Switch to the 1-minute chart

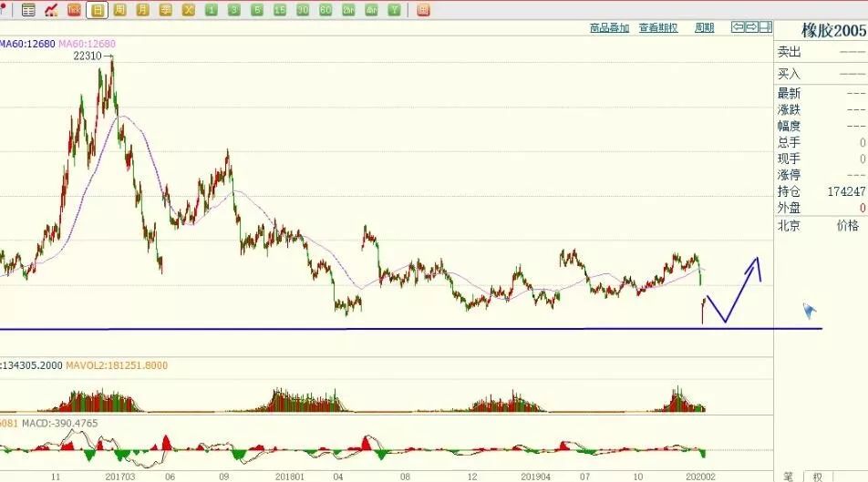[212, 9]
